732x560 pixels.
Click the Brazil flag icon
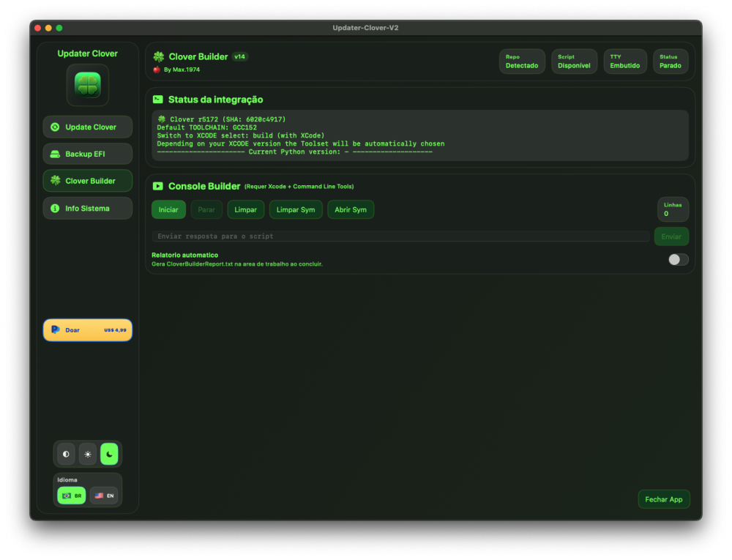pyautogui.click(x=67, y=496)
